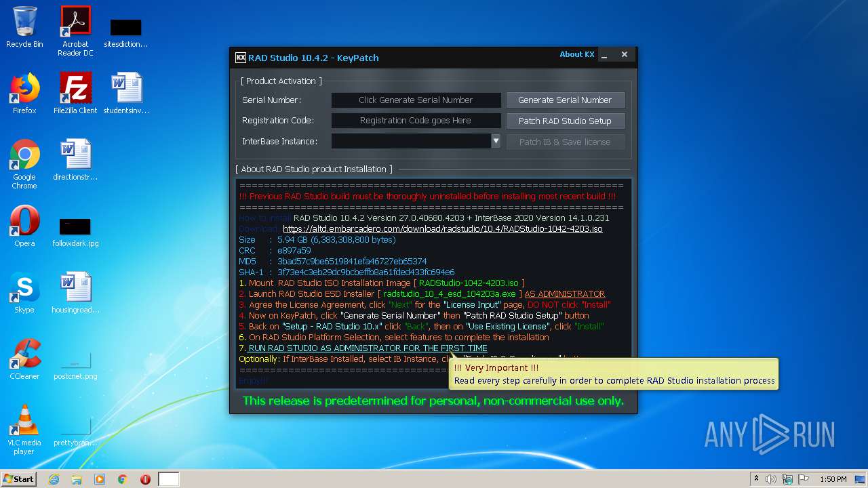The image size is (868, 488).
Task: Open the Firefox desktop shortcut
Action: [24, 94]
